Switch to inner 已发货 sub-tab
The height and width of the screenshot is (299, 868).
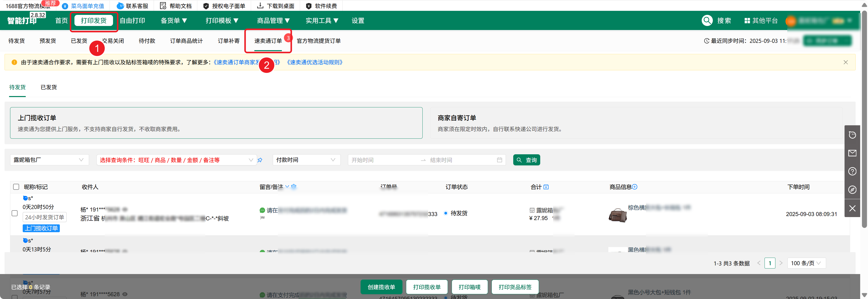coord(49,87)
